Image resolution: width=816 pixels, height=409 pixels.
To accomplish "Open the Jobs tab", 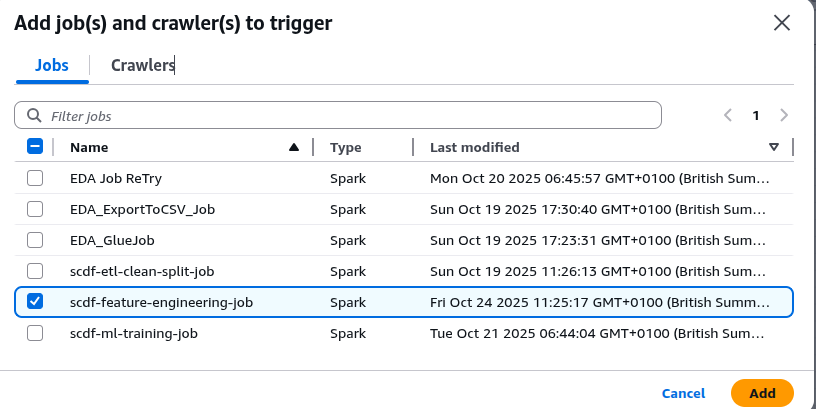I will coord(52,65).
